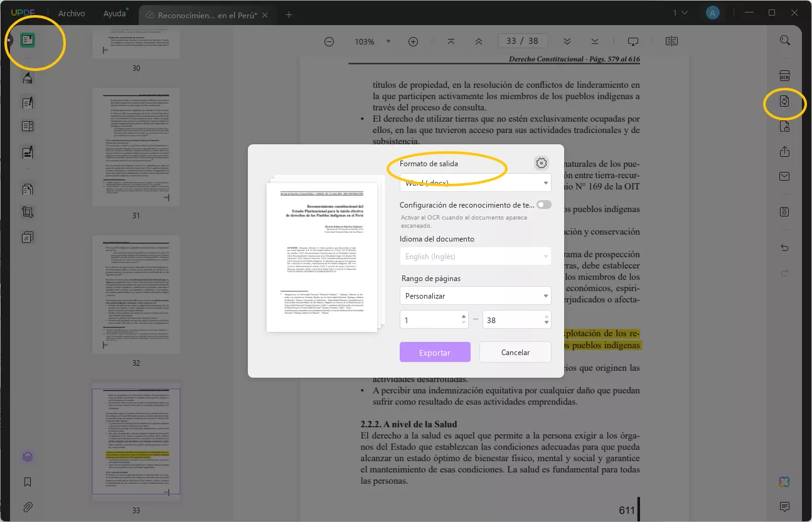
Task: Jump to the first page arrow
Action: tap(451, 41)
